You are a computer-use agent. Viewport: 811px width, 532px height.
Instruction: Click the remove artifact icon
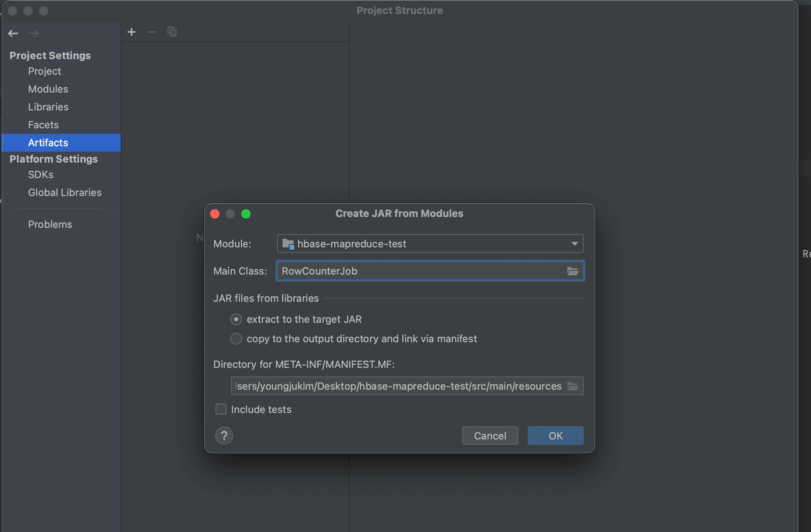(x=151, y=32)
